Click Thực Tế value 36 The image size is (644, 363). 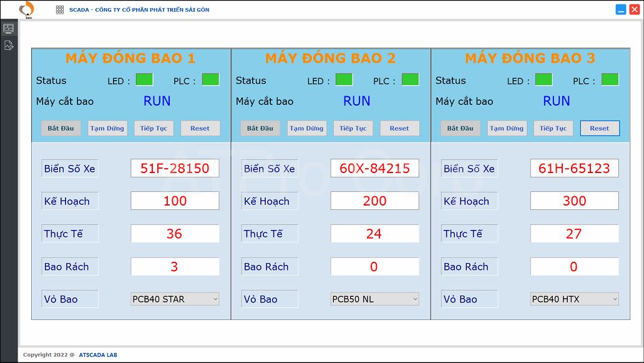(x=175, y=234)
